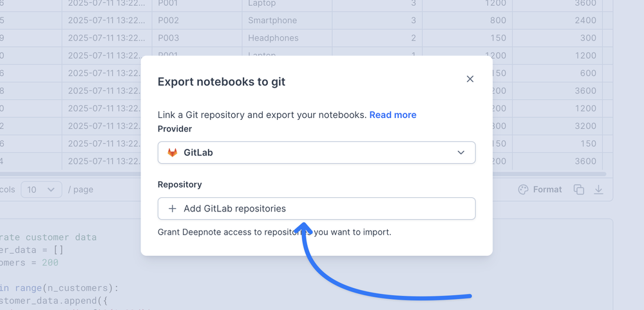This screenshot has height=310, width=644.
Task: Click the plus icon beside Add GitLab repositories
Action: point(172,209)
